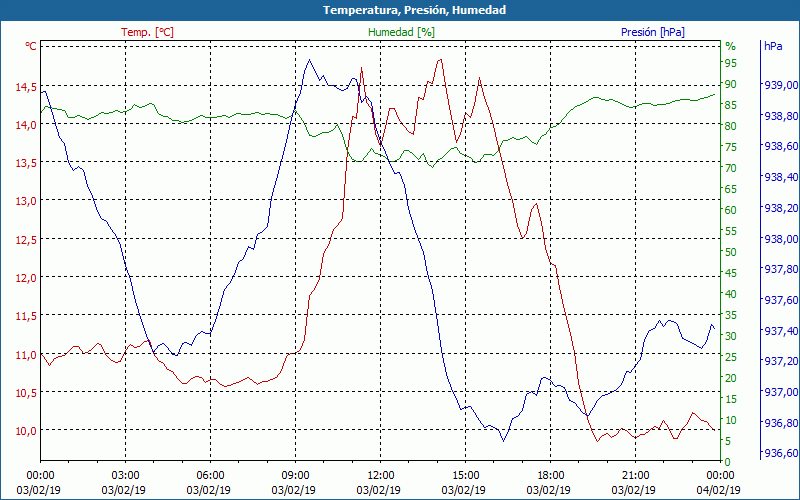Click the '938,20' pressure axis value
Viewport: 800px width, 500px height.
(781, 208)
